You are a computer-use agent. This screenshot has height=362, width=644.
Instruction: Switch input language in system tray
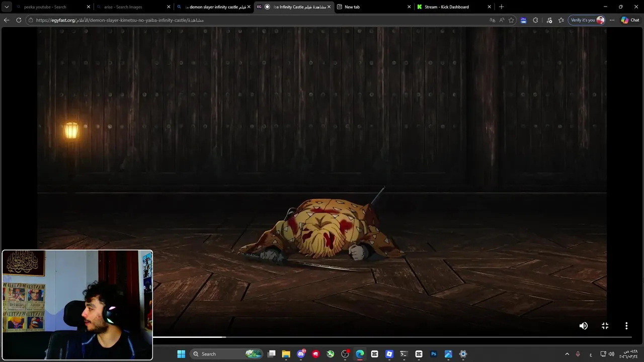click(591, 354)
